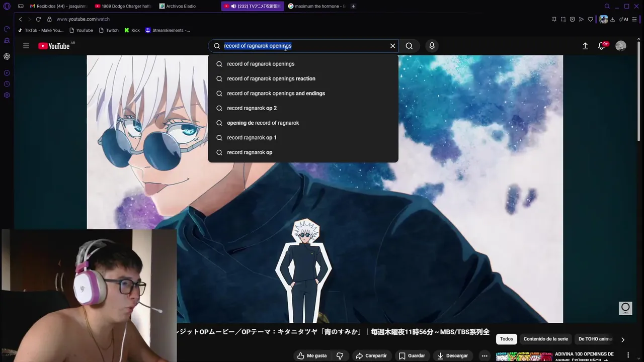644x362 pixels.
Task: Mute the audio icon on the active YouTube tab
Action: coord(233,6)
